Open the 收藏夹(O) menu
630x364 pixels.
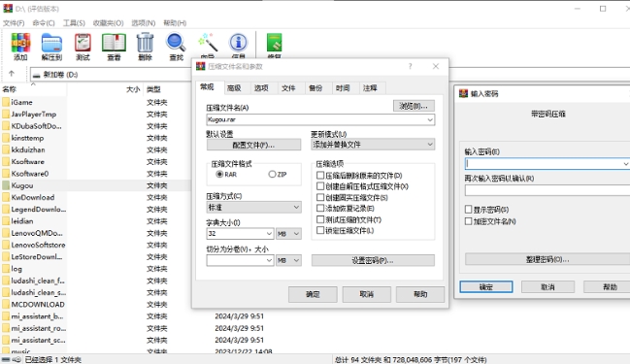point(108,23)
